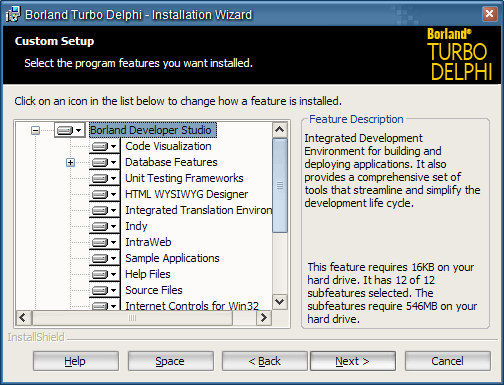
Task: Open install options for Sample Applications
Action: (x=104, y=258)
